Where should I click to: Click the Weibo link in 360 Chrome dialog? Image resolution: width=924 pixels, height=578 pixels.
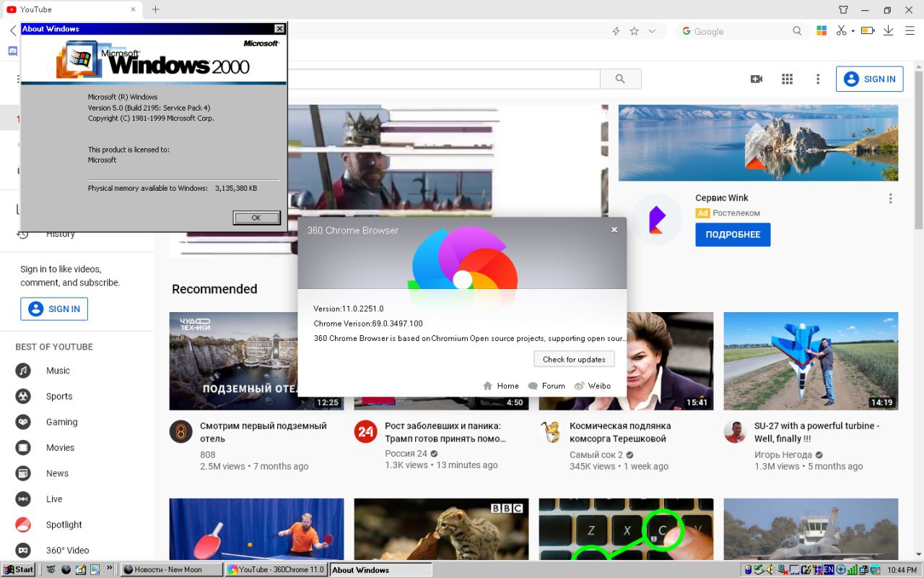coord(593,386)
